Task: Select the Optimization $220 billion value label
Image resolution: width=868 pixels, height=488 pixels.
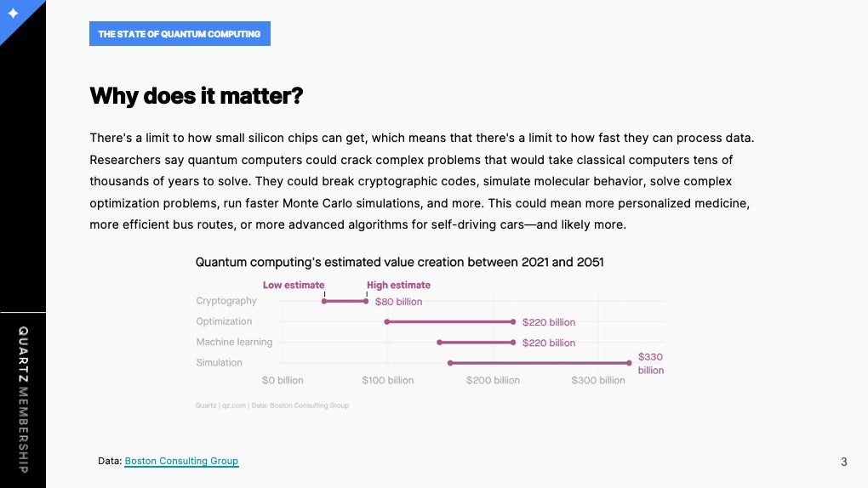Action: pos(549,322)
